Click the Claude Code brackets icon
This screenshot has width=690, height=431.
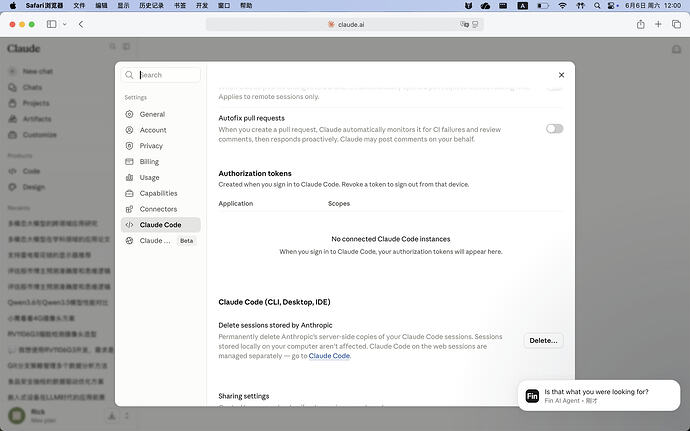(x=129, y=225)
